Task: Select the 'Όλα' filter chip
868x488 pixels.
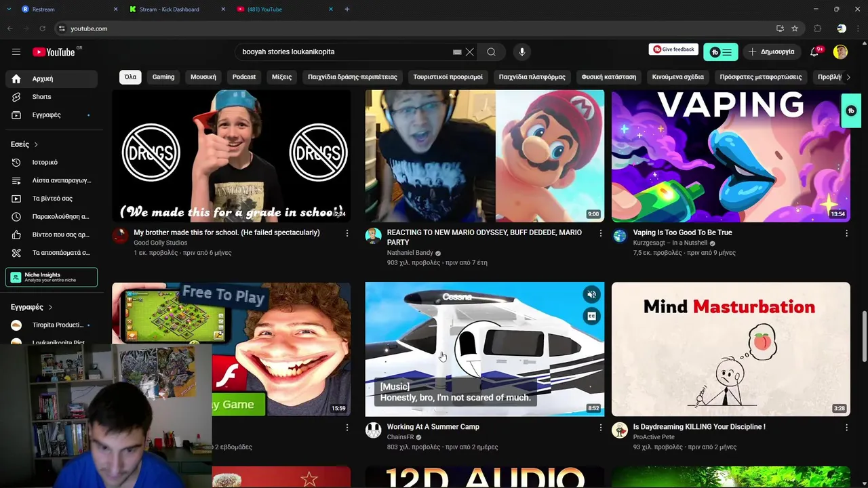Action: coord(130,77)
